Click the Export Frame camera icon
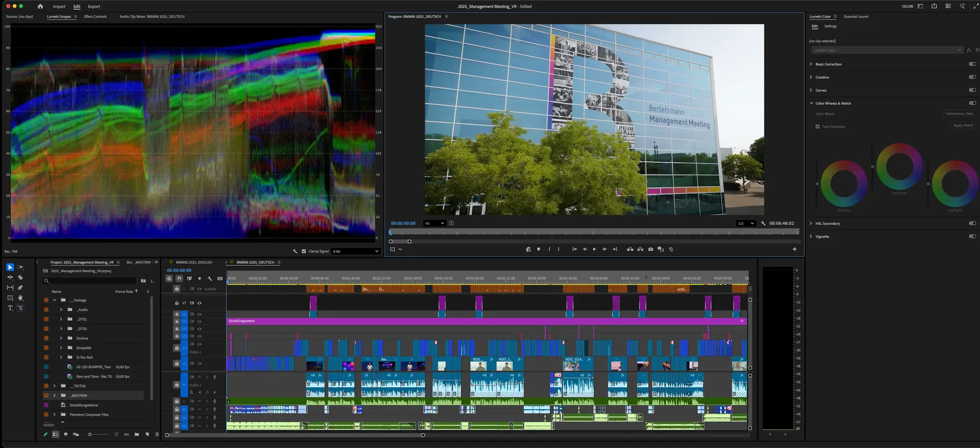Image resolution: width=980 pixels, height=448 pixels. coord(650,249)
